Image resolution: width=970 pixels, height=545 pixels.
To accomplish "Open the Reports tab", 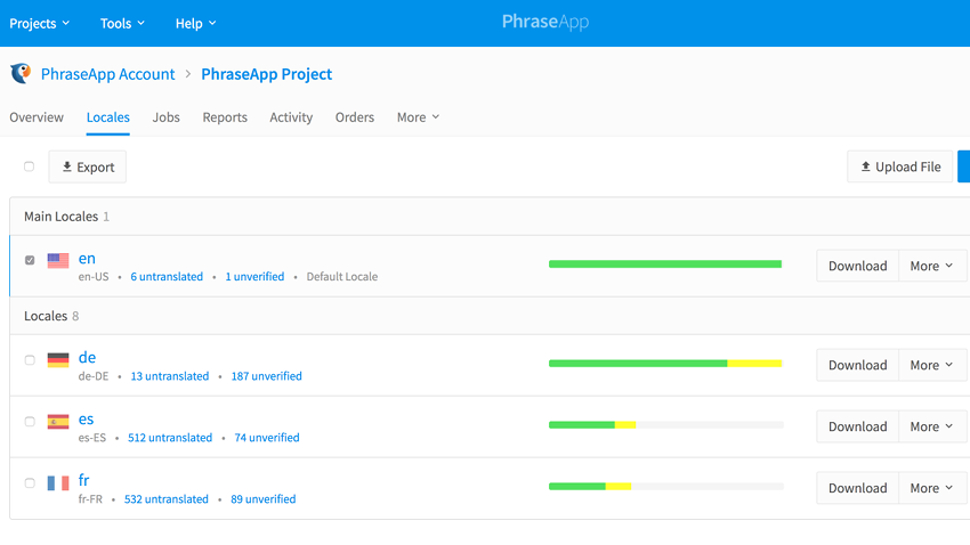I will (x=225, y=117).
